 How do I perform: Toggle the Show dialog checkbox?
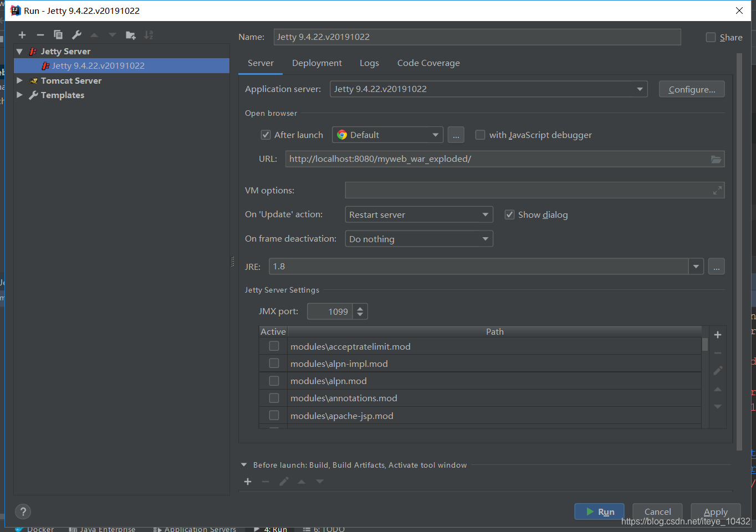pyautogui.click(x=509, y=214)
